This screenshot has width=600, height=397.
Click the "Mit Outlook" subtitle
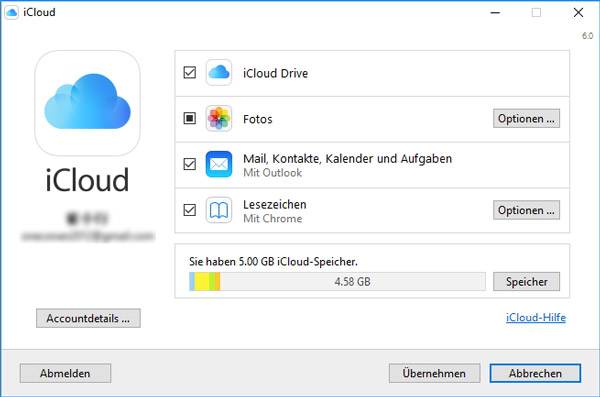coord(272,173)
